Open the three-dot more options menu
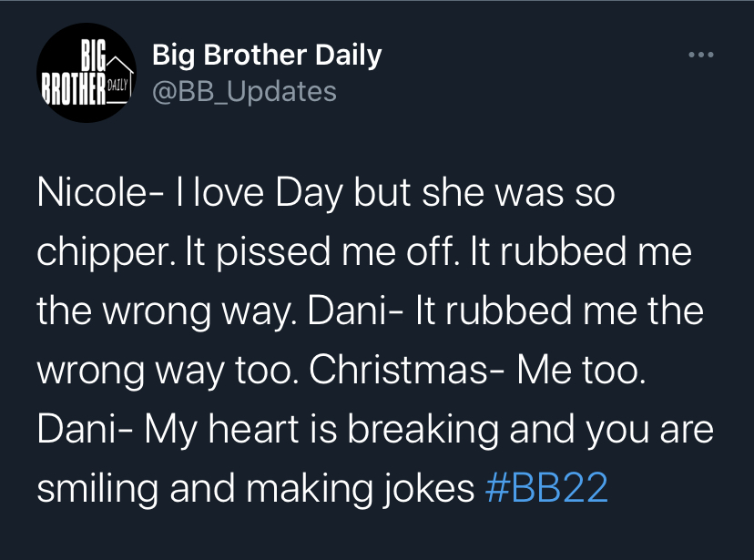The width and height of the screenshot is (754, 560). [700, 55]
